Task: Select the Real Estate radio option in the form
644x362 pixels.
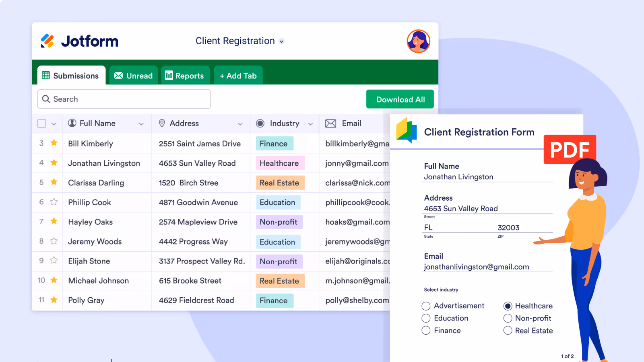Action: 508,331
